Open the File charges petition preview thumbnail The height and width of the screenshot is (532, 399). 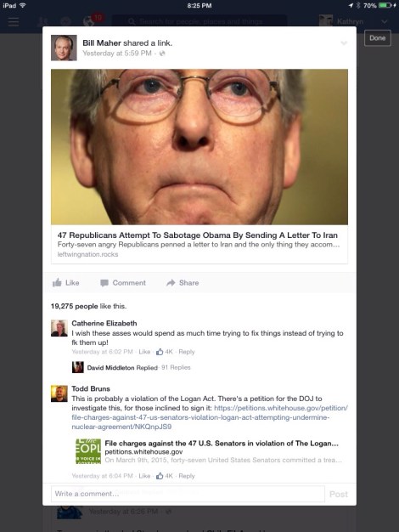click(88, 451)
